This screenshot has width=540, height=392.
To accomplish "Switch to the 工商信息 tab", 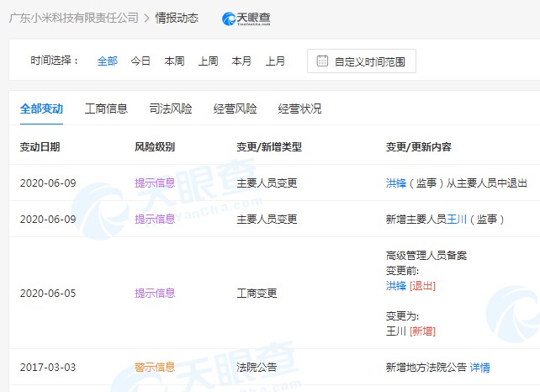I will point(106,109).
